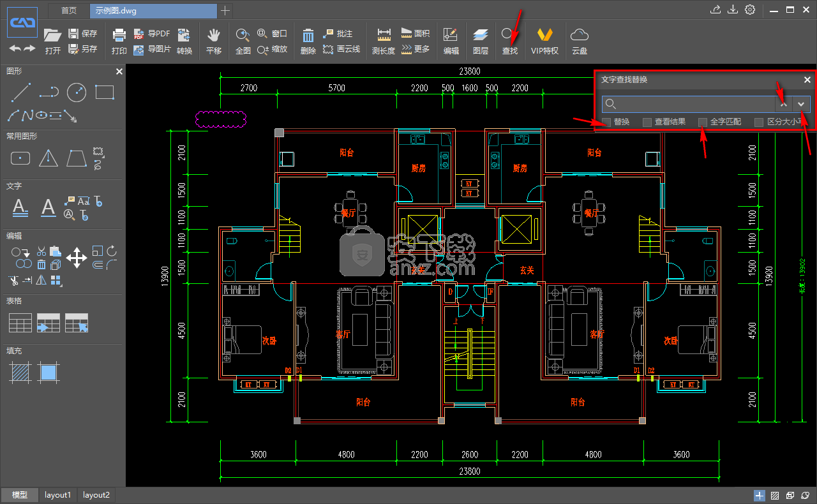Export to PDF via 导PDF
The height and width of the screenshot is (504, 817).
tap(152, 34)
